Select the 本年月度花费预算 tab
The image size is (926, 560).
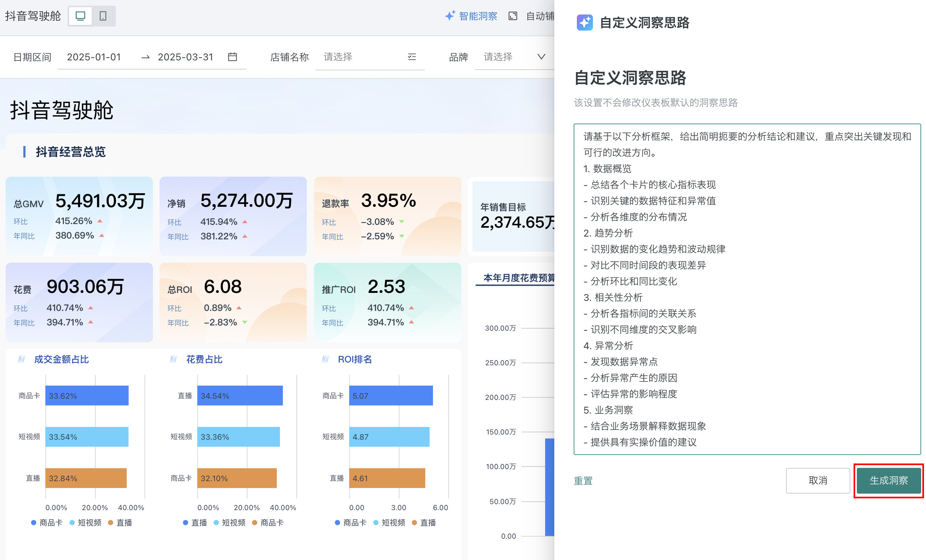[519, 278]
